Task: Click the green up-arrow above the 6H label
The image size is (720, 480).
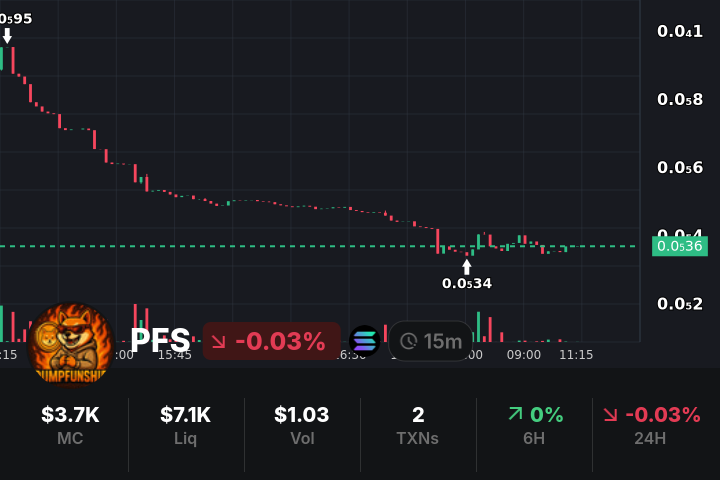Action: tap(515, 414)
